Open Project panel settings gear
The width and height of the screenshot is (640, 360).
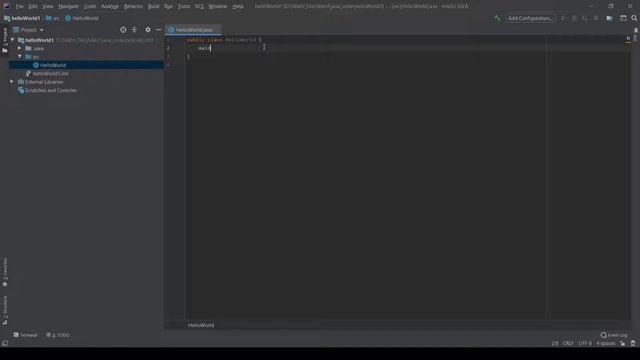(x=148, y=30)
